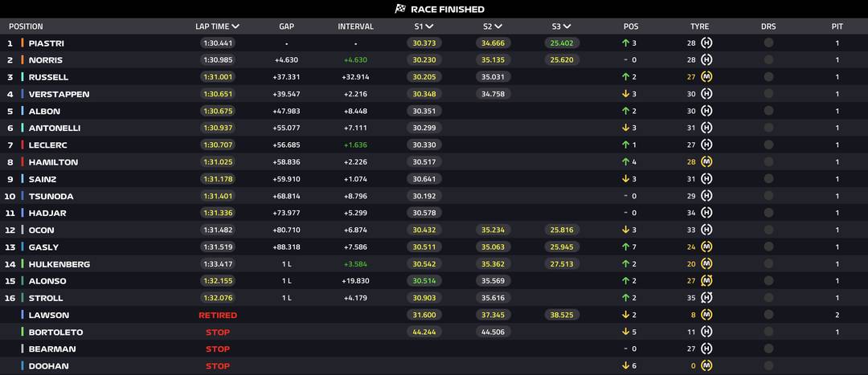Click Lawson's medium tyre icon
The height and width of the screenshot is (375, 868).
(x=706, y=316)
